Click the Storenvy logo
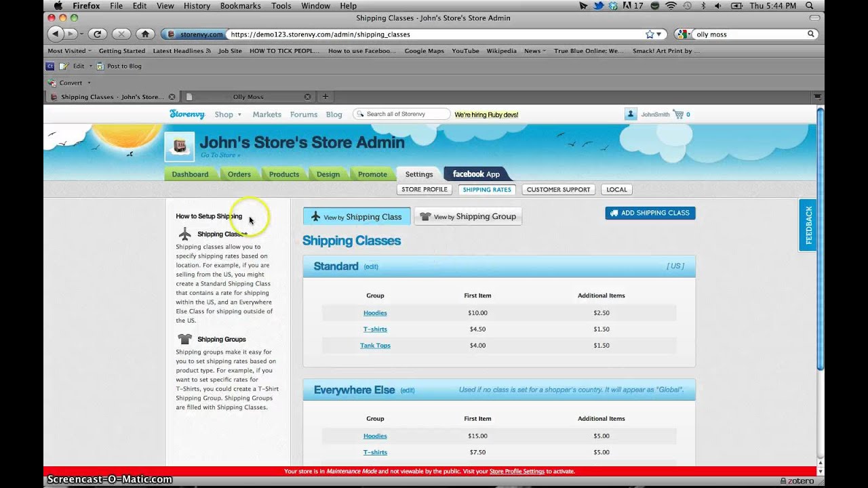The width and height of the screenshot is (868, 488). [186, 114]
